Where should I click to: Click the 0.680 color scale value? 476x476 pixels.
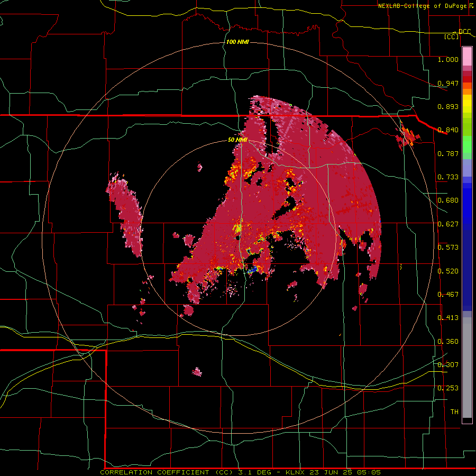(x=448, y=200)
